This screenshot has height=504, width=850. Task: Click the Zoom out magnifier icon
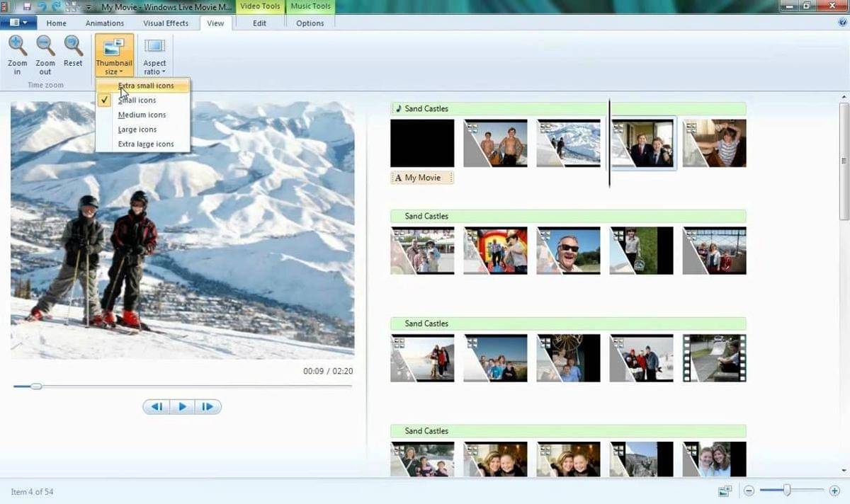pos(45,48)
